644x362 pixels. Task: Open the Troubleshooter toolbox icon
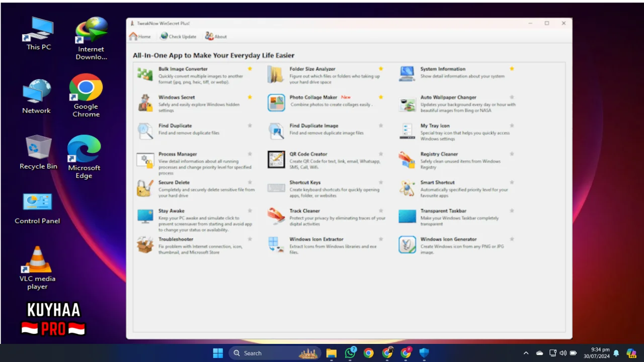(145, 244)
